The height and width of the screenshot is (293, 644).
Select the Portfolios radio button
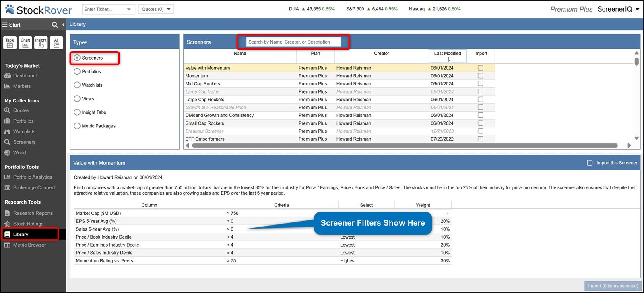coord(77,71)
